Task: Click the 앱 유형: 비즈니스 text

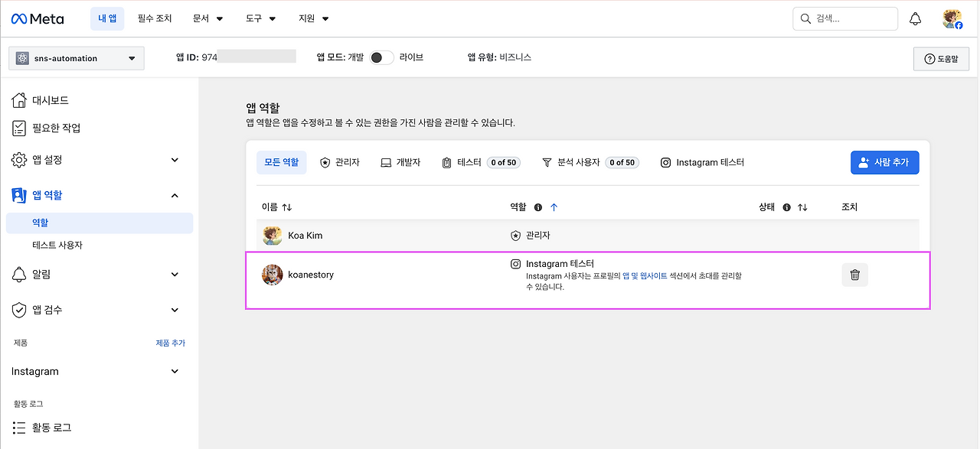Action: click(499, 57)
